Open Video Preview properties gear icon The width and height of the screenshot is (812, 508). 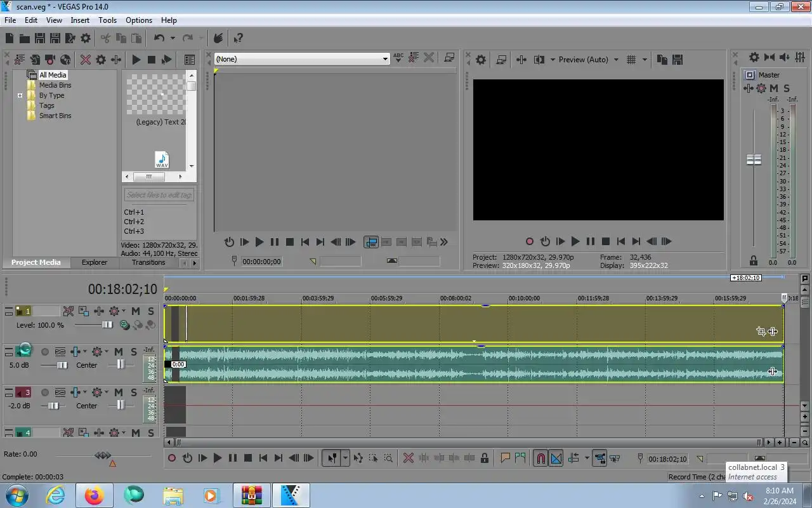(x=481, y=60)
